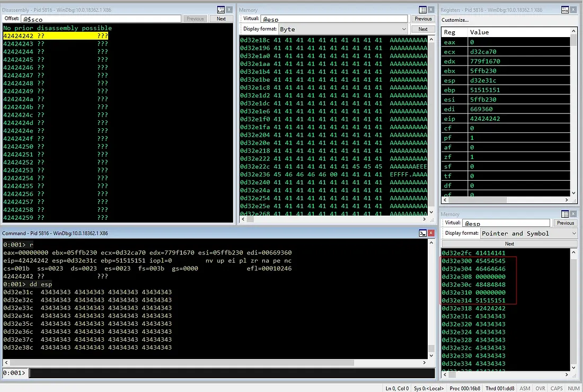The height and width of the screenshot is (392, 583).
Task: Click Customize... in the Registers window
Action: click(455, 20)
